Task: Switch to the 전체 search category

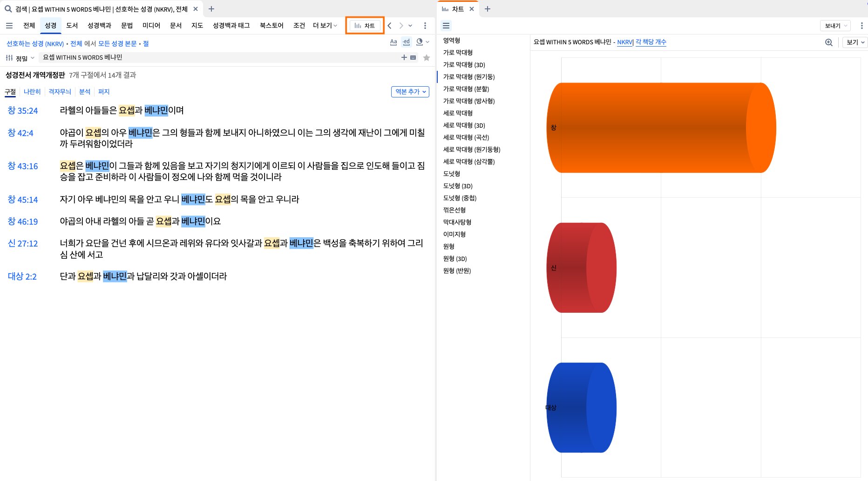Action: point(29,26)
